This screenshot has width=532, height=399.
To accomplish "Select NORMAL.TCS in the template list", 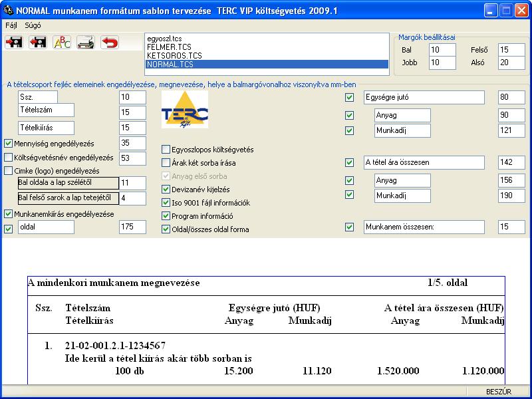I will pos(267,64).
